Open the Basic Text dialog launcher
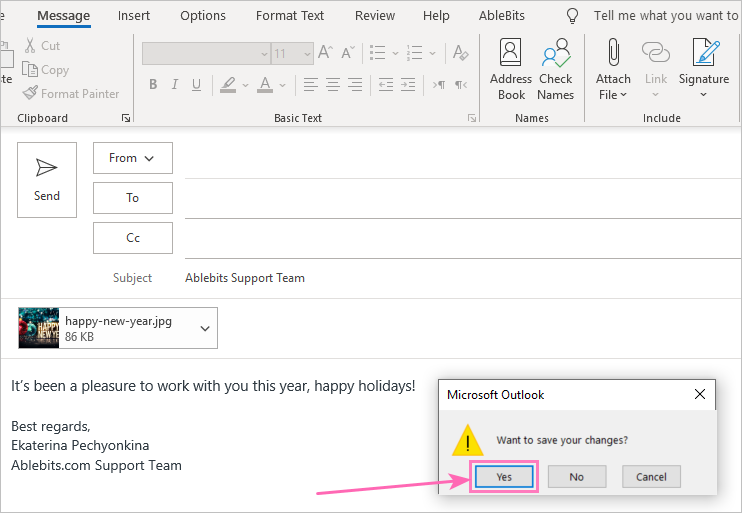742x513 pixels. [472, 118]
